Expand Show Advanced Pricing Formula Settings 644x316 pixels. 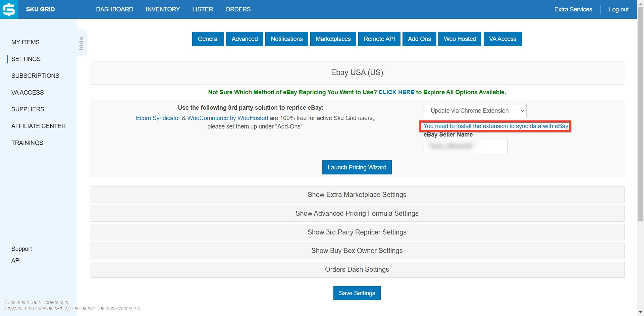[357, 213]
